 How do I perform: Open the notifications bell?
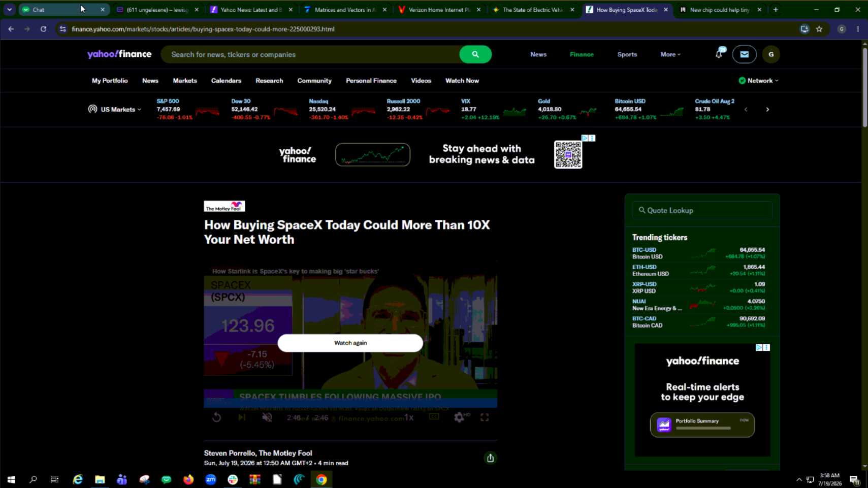(x=719, y=54)
